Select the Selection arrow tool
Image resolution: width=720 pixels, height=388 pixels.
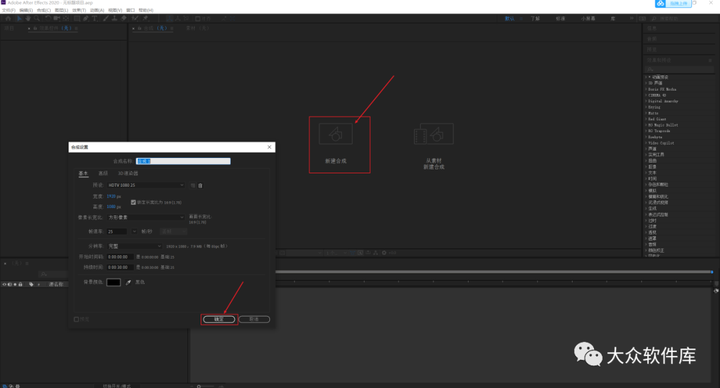click(x=19, y=18)
